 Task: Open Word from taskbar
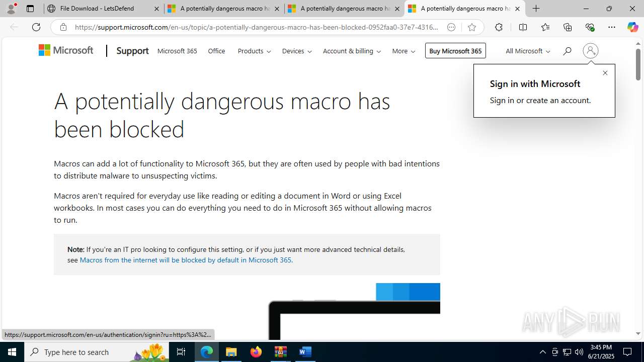[305, 352]
